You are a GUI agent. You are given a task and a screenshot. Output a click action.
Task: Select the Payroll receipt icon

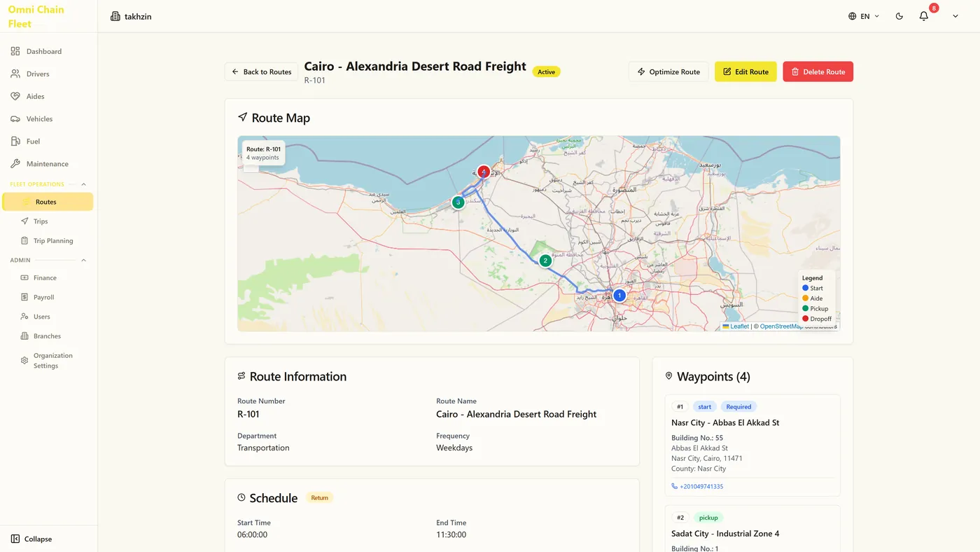(24, 297)
